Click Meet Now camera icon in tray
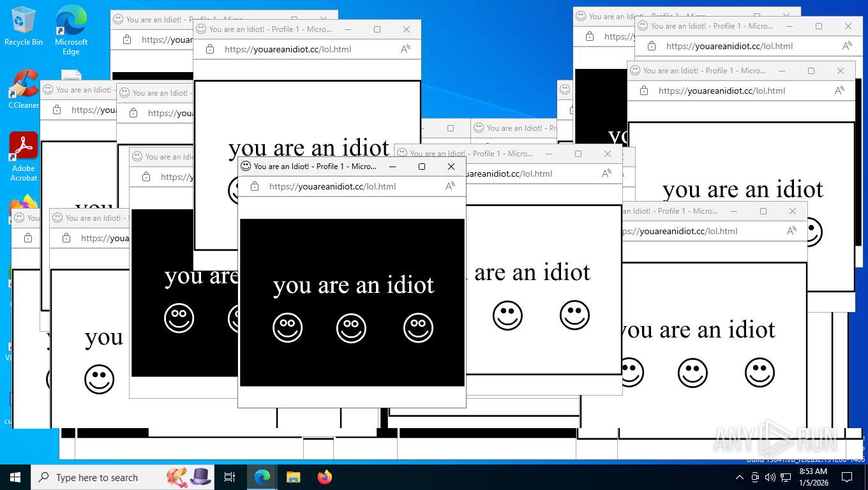The width and height of the screenshot is (868, 490). [x=755, y=477]
